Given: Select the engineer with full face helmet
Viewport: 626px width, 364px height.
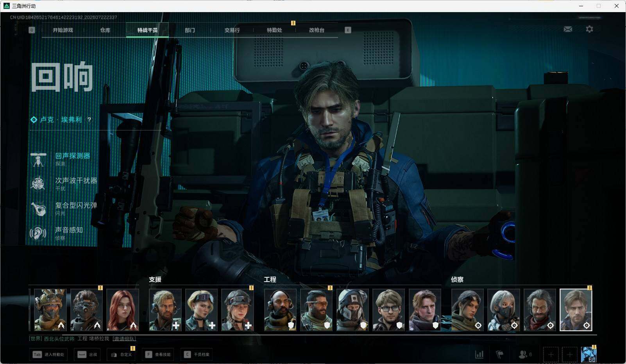Looking at the screenshot, I should click(352, 310).
